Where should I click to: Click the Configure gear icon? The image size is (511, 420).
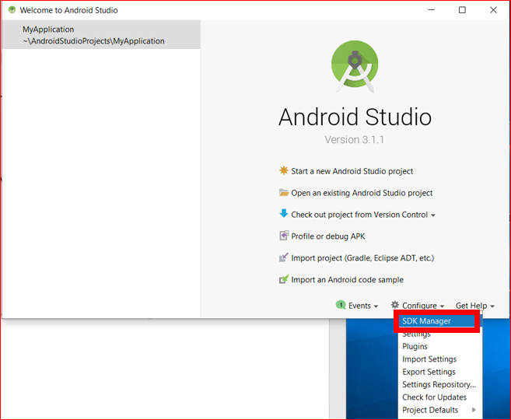[394, 305]
